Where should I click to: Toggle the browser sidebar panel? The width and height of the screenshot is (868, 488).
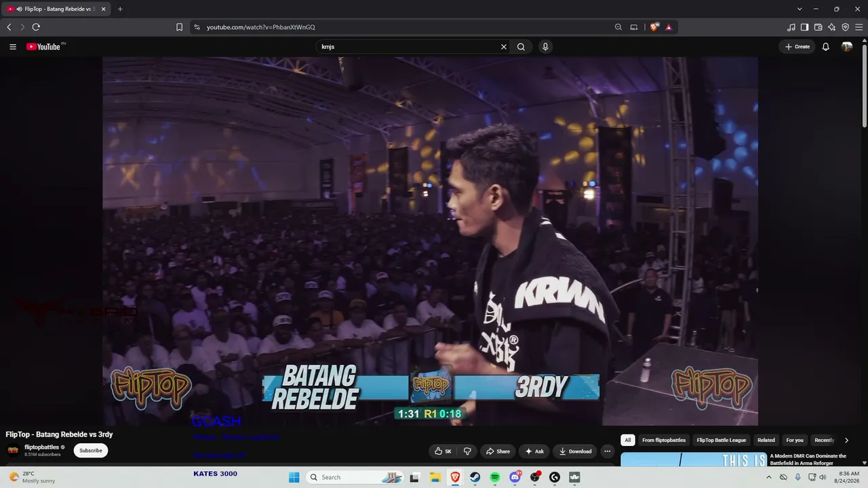pos(805,27)
